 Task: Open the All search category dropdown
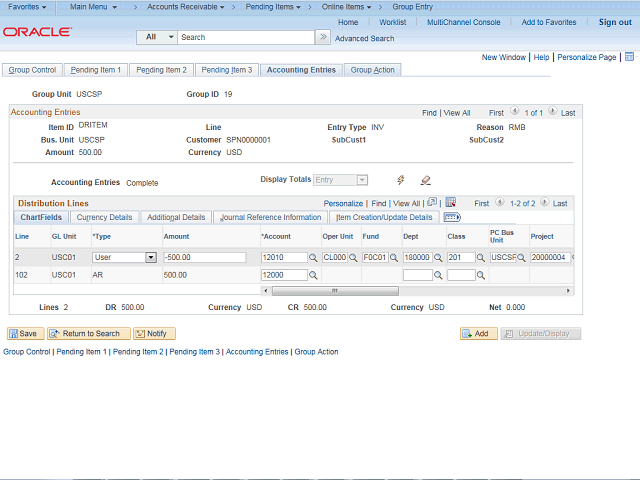(157, 37)
